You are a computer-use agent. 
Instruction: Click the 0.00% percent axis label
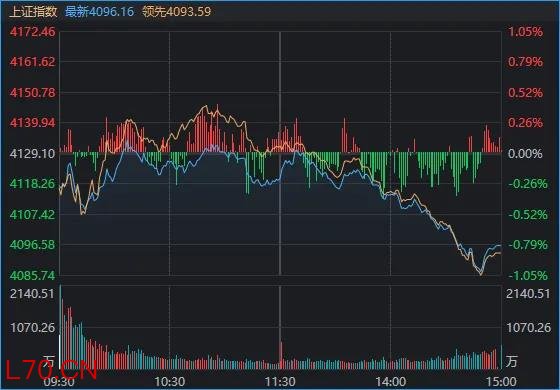click(x=525, y=154)
